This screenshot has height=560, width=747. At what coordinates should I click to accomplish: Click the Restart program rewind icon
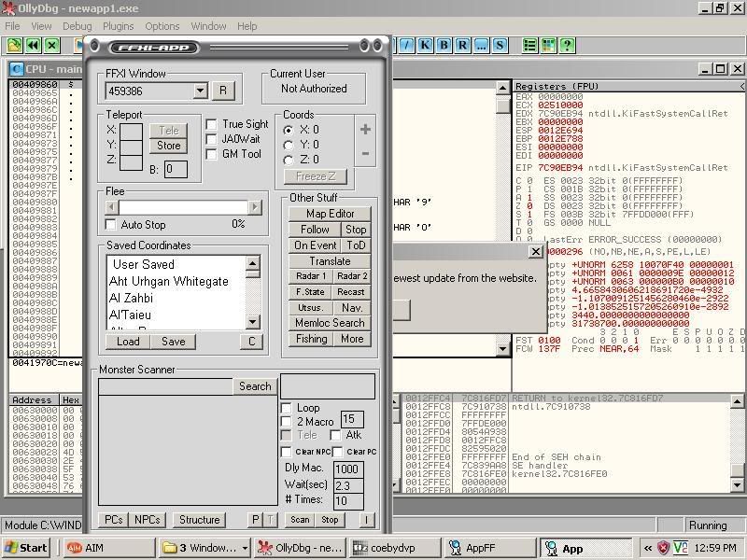point(33,45)
